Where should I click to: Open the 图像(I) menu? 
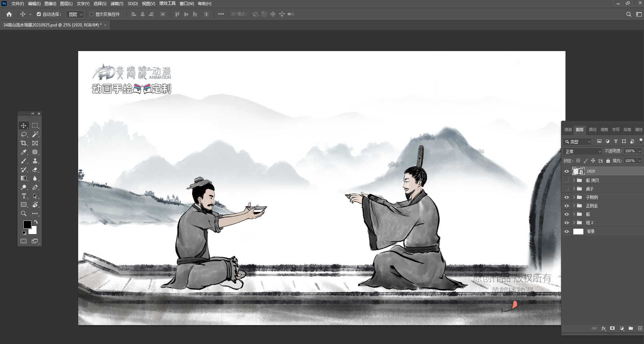(50, 4)
